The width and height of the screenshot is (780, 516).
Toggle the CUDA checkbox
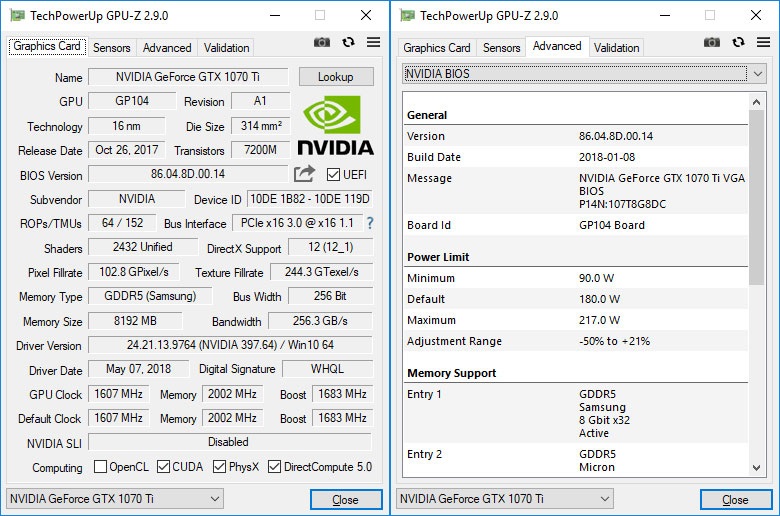pyautogui.click(x=163, y=467)
